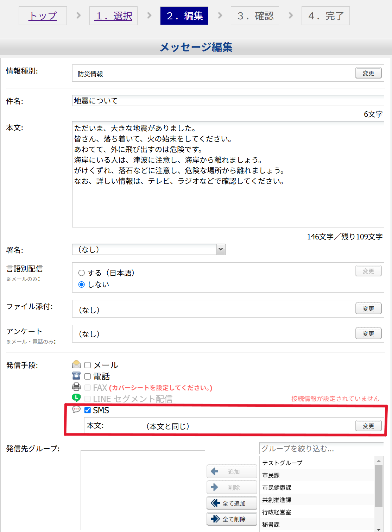Image resolution: width=392 pixels, height=532 pixels.
Task: Click 変更 button for ファイル添付
Action: [x=368, y=309]
